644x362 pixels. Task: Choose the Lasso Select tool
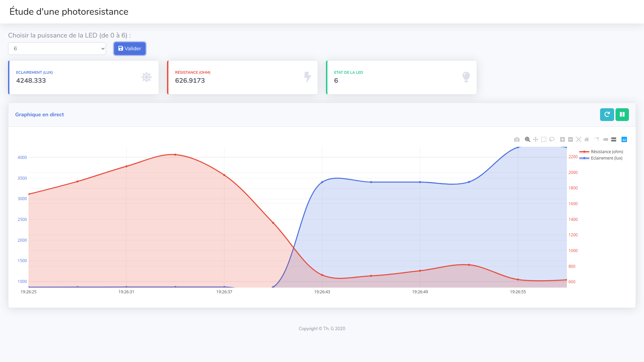click(552, 139)
